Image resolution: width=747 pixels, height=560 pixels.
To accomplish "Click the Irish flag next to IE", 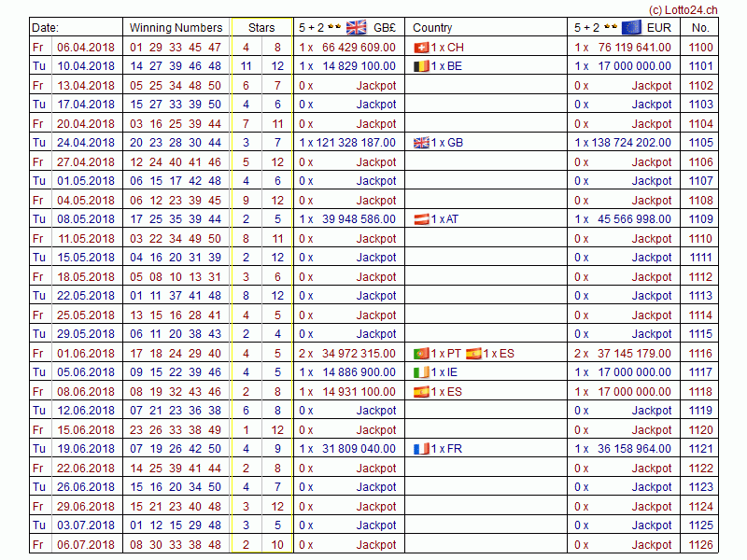I will coord(421,372).
